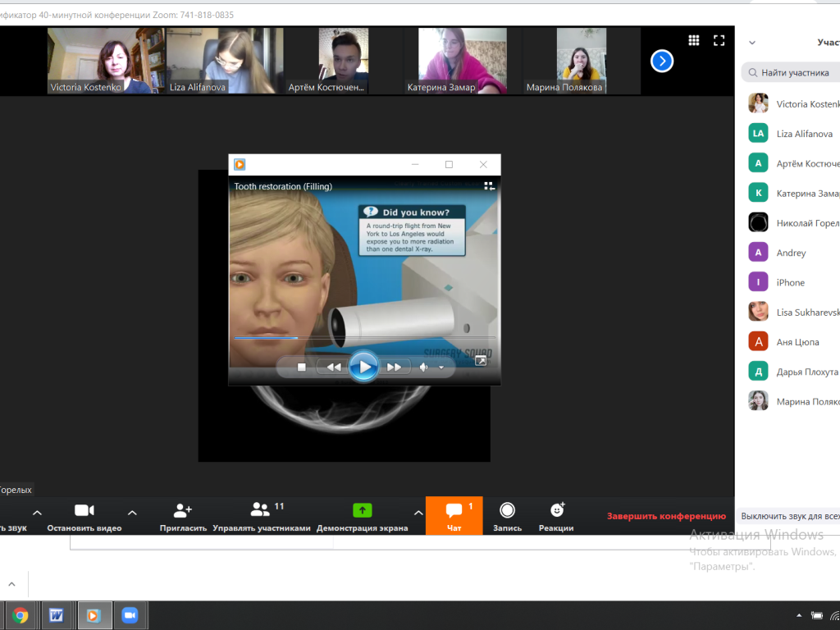Image resolution: width=840 pixels, height=630 pixels.
Task: Click Дарья Плохута avatar icon
Action: [758, 372]
